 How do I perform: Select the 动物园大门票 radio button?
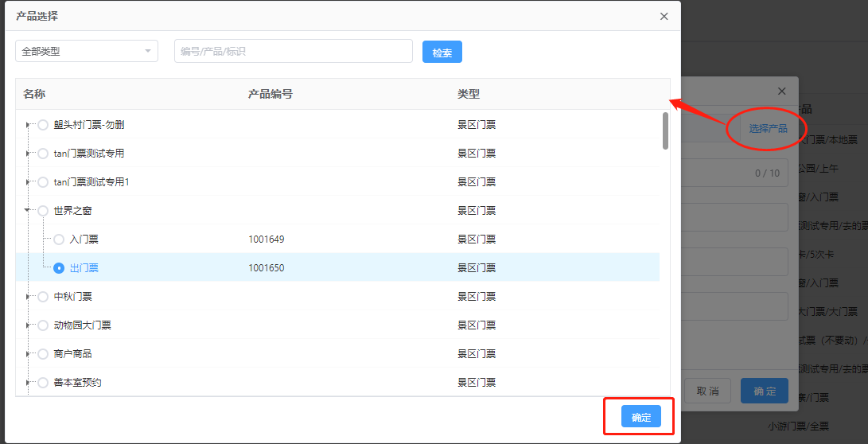point(43,325)
